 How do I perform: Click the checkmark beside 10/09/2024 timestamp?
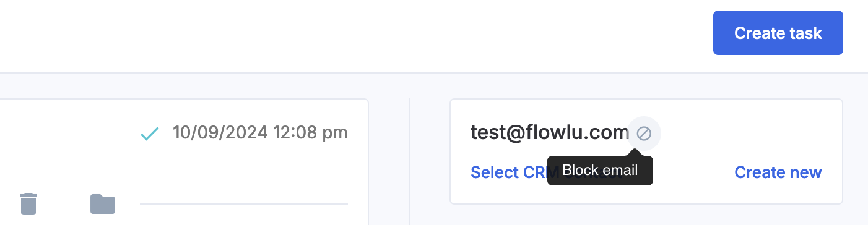click(150, 133)
